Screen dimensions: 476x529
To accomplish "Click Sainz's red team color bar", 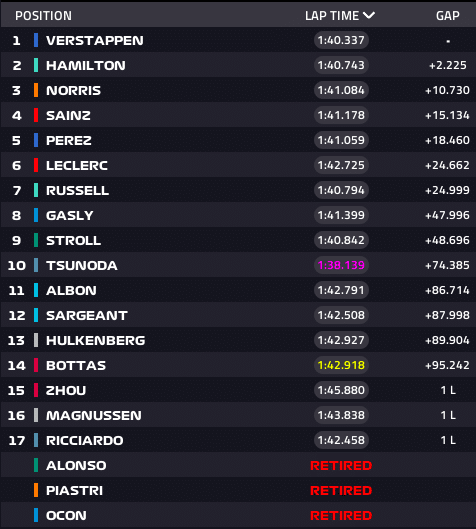I will pyautogui.click(x=36, y=115).
